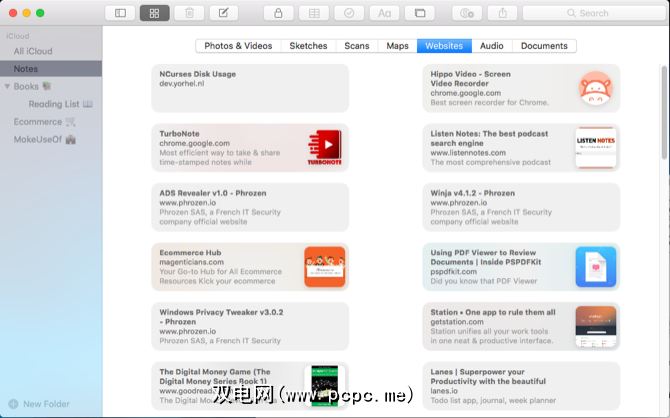Select the Scans tab
Image resolution: width=670 pixels, height=418 pixels.
point(357,46)
